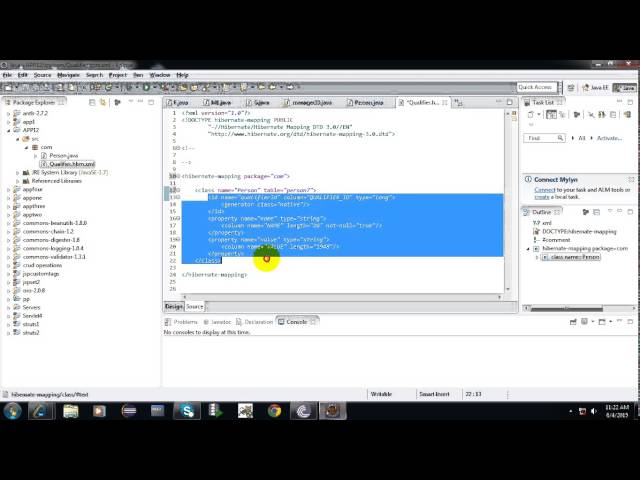
Task: Minimize the Package Explorer panel
Action: coord(141,101)
